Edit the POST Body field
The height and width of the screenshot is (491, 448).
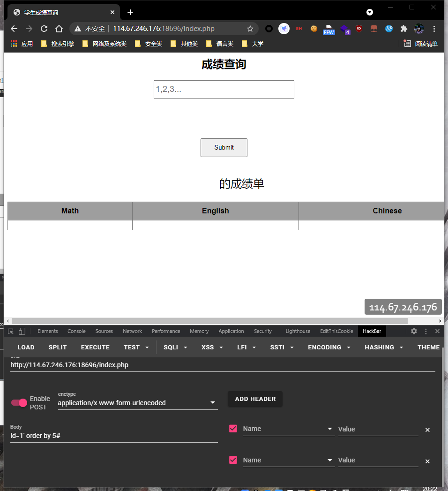coord(114,436)
